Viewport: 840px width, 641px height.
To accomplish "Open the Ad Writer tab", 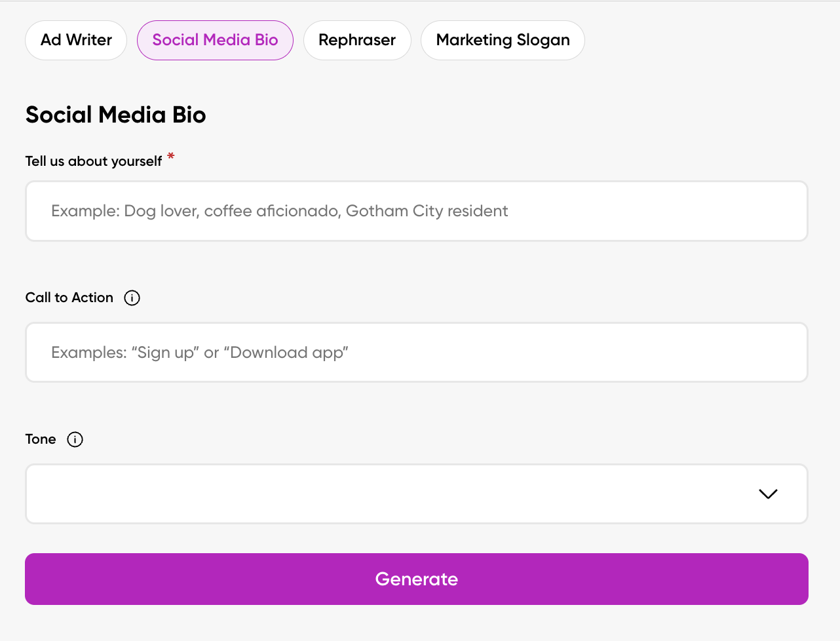I will click(76, 40).
